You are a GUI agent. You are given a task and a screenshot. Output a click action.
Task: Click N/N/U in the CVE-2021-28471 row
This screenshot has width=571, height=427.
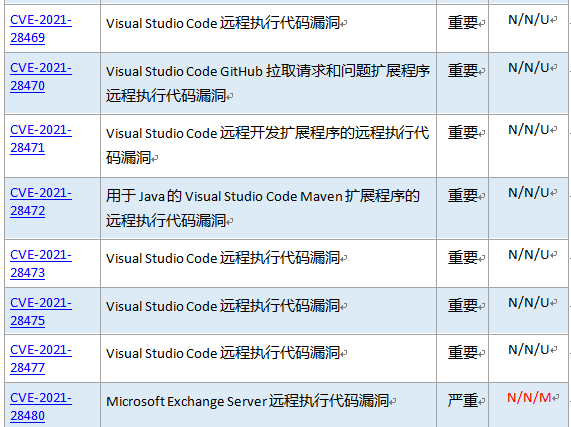click(528, 130)
